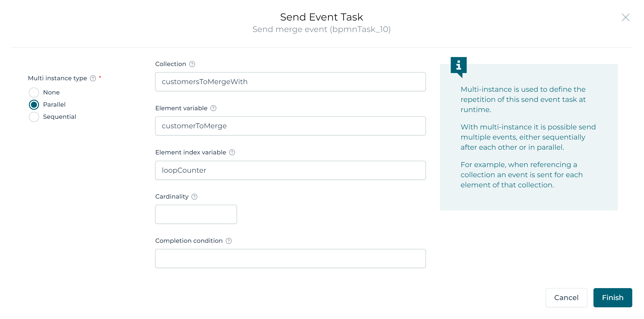Click Completion condition help icon
The width and height of the screenshot is (644, 319).
point(229,241)
